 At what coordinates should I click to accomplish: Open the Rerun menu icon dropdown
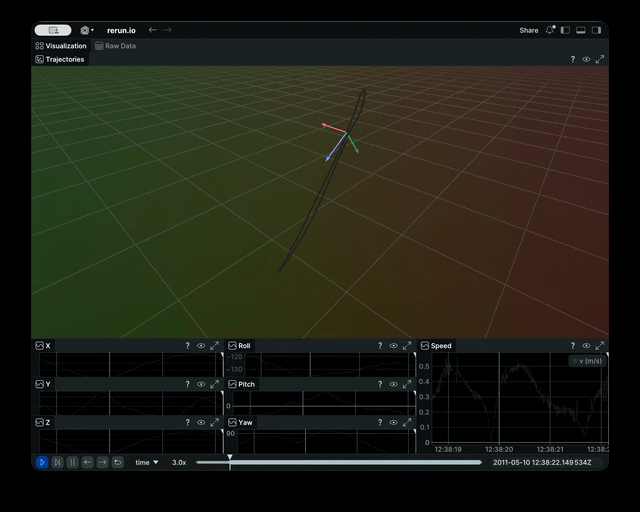86,30
